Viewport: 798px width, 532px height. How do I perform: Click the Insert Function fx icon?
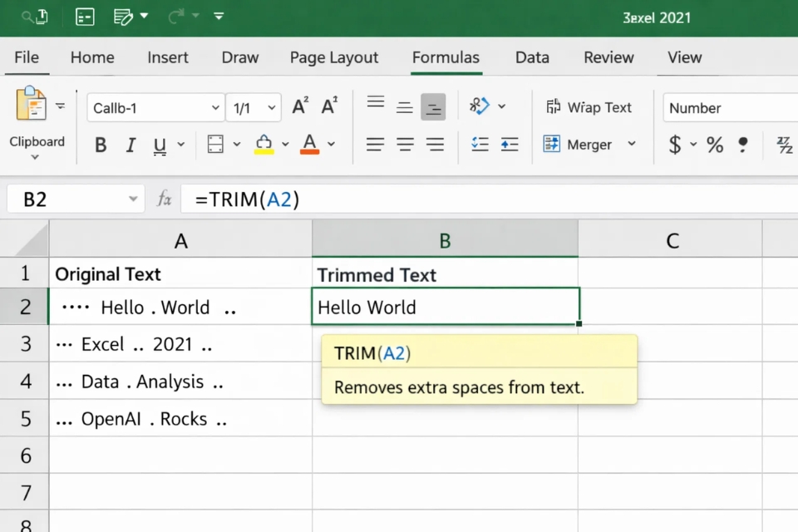coord(164,199)
